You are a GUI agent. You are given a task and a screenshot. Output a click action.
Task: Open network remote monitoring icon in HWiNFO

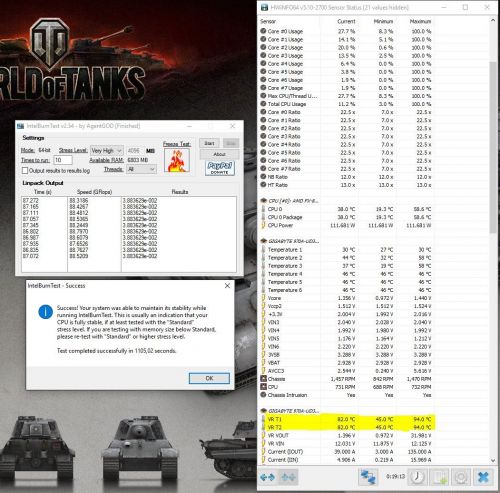click(368, 477)
